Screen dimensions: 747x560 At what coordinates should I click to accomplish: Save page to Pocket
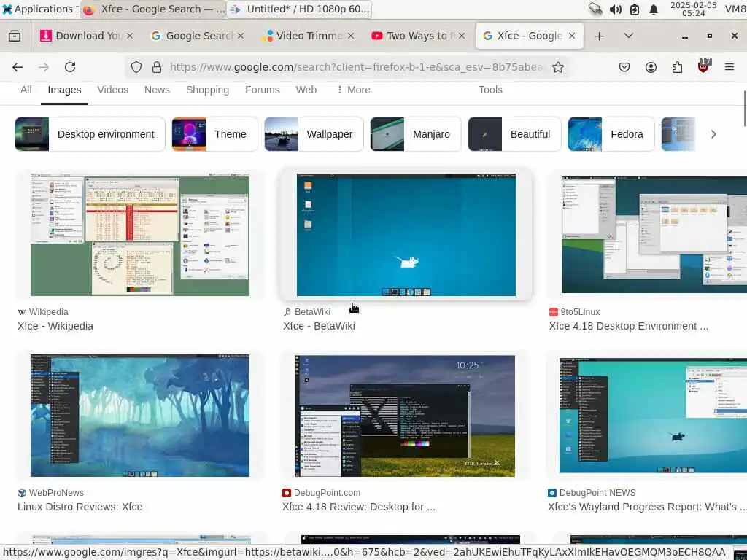(624, 67)
